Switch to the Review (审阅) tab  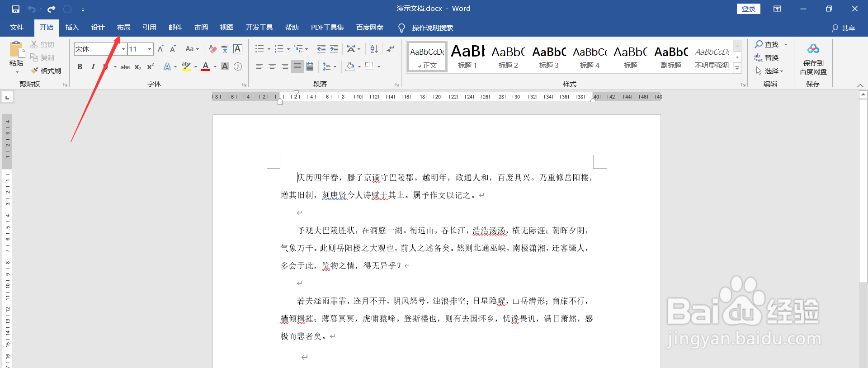201,28
